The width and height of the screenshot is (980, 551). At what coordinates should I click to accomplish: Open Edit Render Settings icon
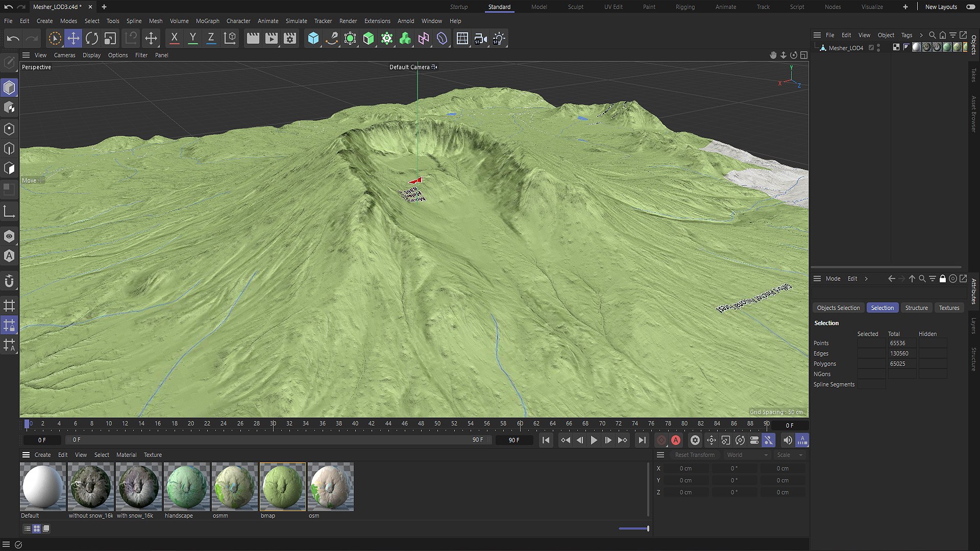(x=290, y=38)
